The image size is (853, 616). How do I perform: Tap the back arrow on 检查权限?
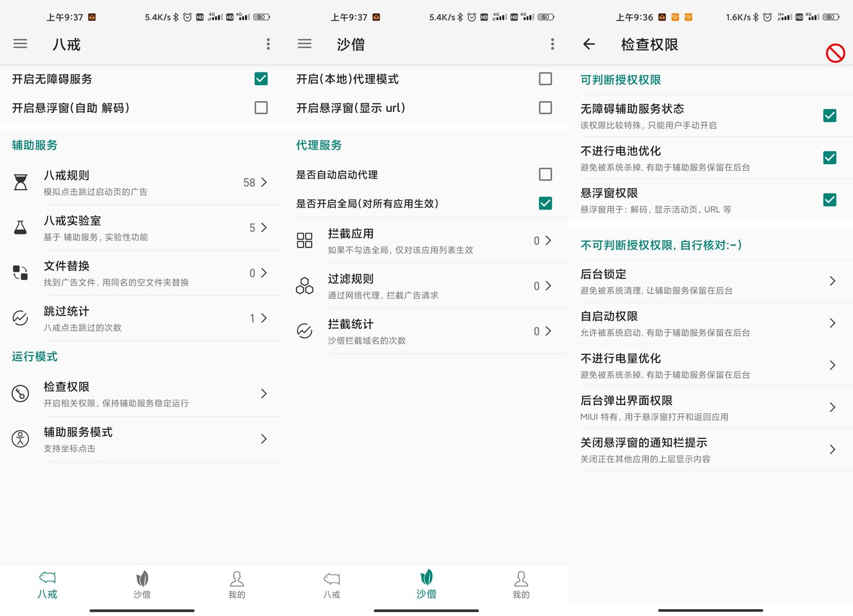pyautogui.click(x=589, y=44)
